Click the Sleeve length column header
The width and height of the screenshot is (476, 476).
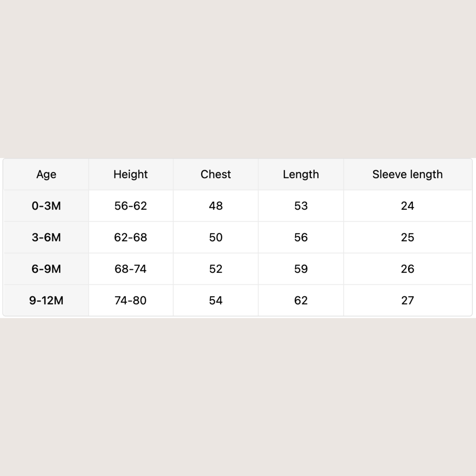pyautogui.click(x=408, y=175)
